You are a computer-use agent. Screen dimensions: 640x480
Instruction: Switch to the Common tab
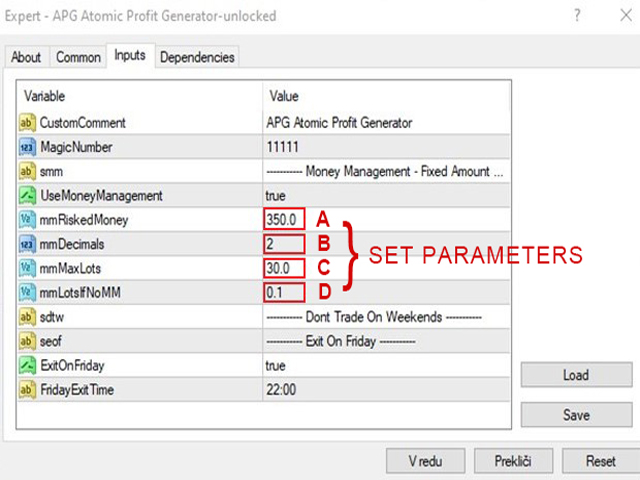[x=78, y=57]
